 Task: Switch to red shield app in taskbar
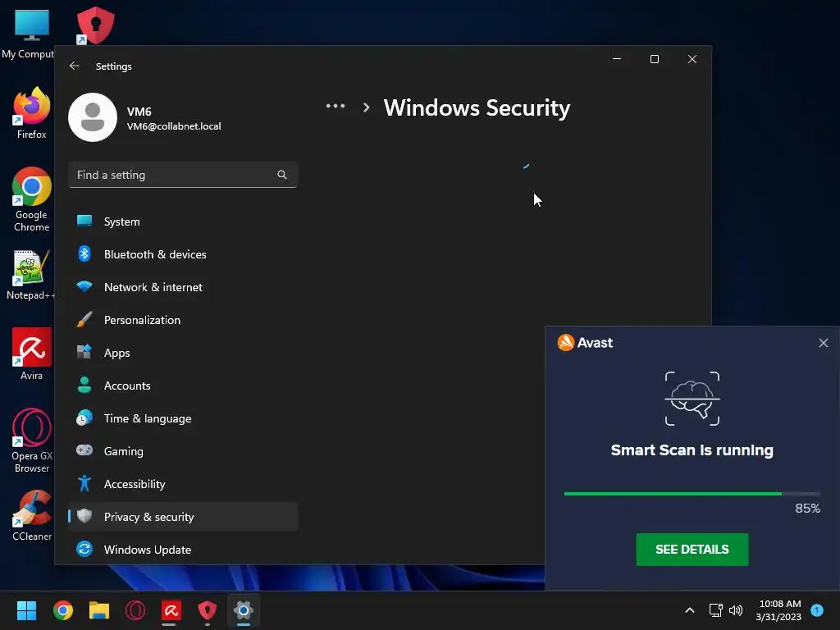coord(208,610)
